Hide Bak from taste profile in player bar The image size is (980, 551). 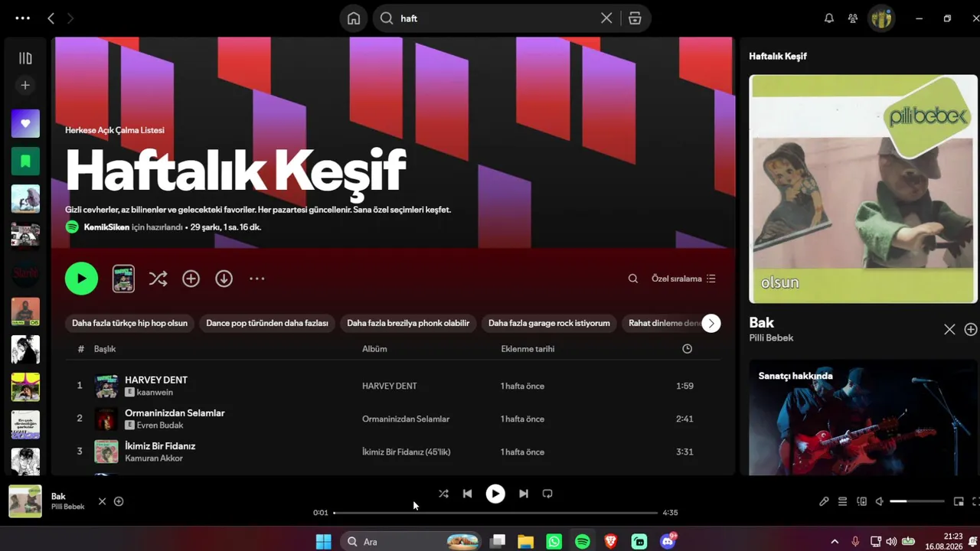pos(102,501)
